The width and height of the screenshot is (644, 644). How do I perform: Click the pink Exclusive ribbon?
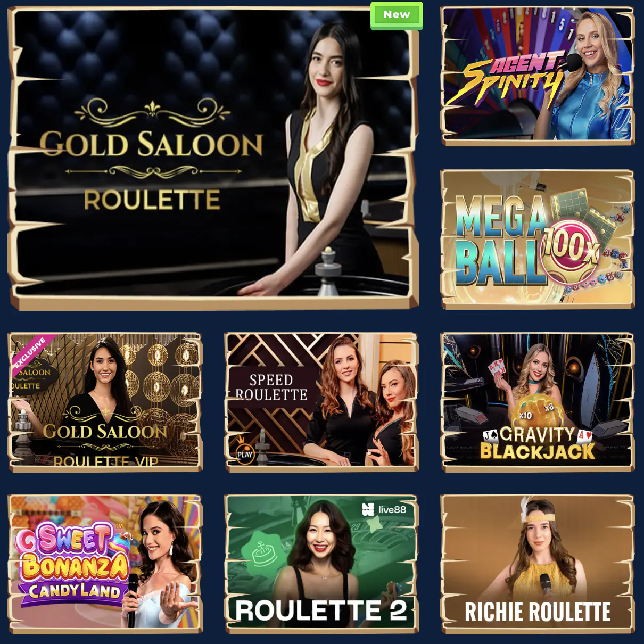click(30, 352)
